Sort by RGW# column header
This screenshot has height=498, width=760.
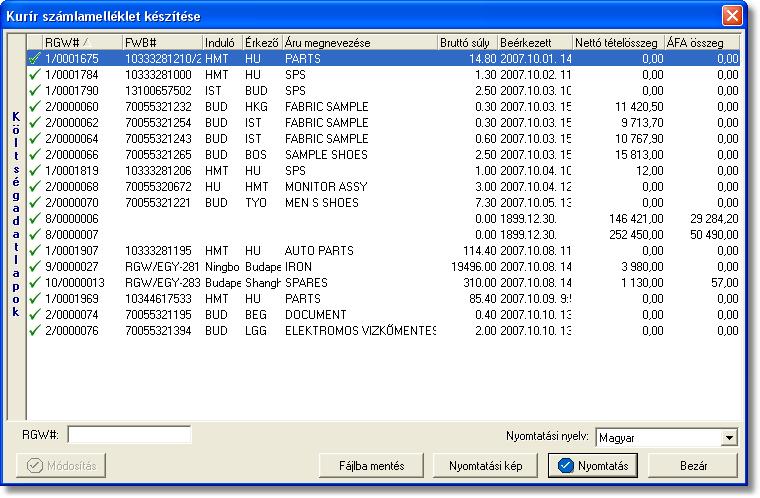click(x=82, y=43)
